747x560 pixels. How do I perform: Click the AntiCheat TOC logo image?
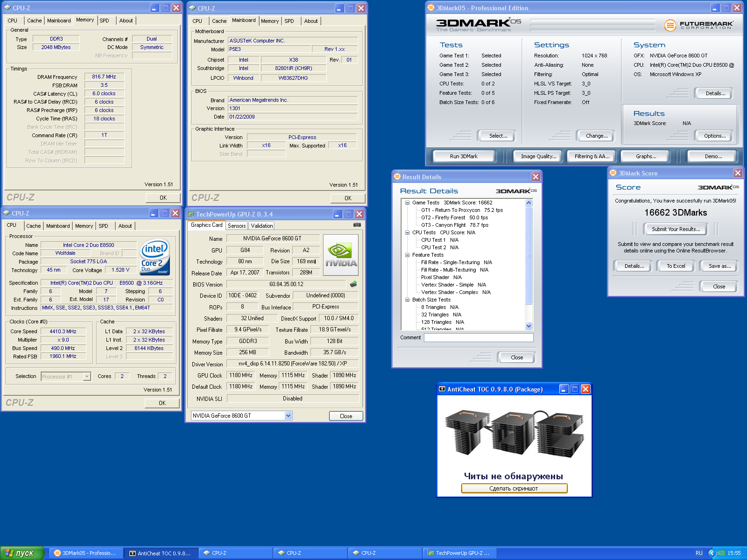point(514,434)
